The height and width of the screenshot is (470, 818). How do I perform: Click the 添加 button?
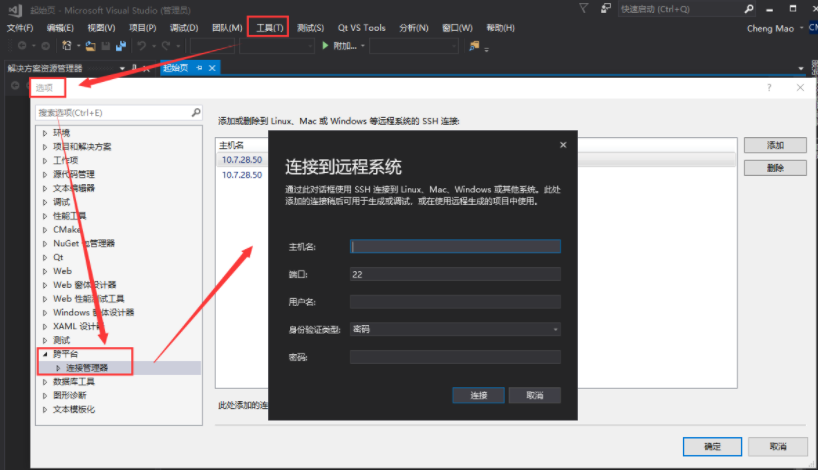775,145
